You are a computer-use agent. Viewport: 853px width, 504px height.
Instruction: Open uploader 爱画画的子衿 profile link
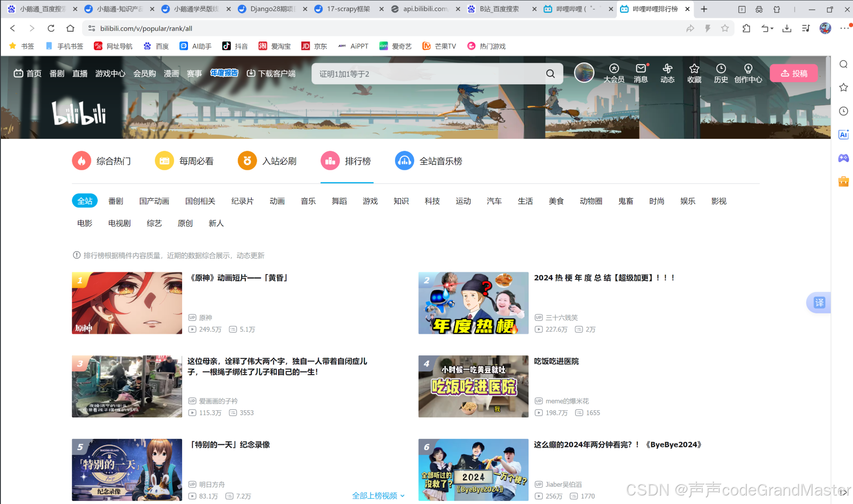point(218,401)
